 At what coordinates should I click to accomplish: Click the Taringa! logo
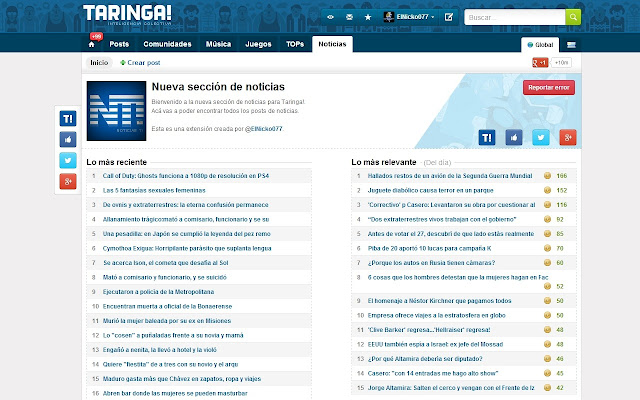(127, 15)
